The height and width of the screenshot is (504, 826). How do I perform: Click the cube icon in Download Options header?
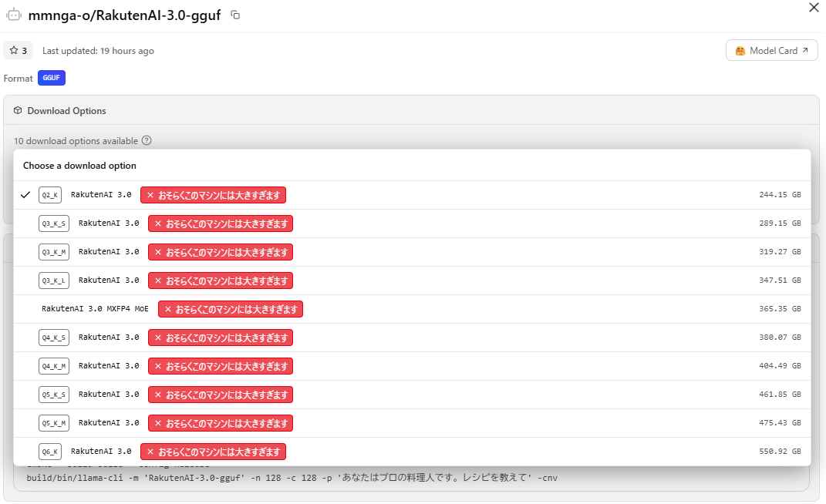point(18,111)
